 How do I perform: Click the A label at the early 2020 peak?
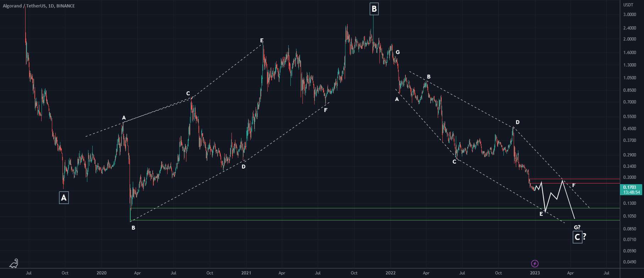click(124, 118)
